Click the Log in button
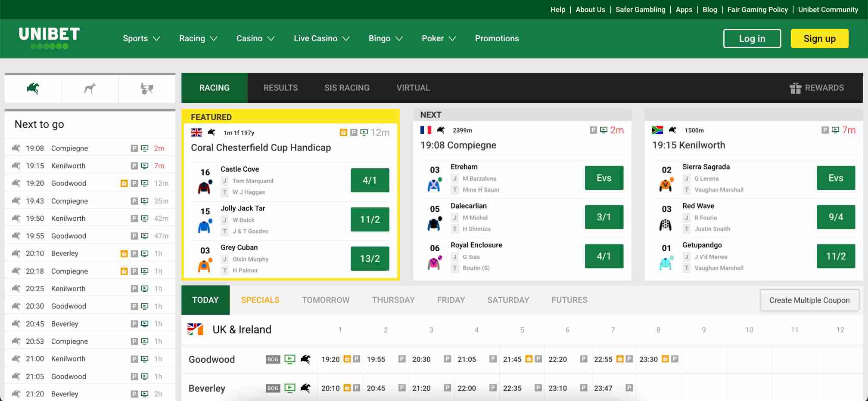The image size is (868, 401). [x=752, y=38]
